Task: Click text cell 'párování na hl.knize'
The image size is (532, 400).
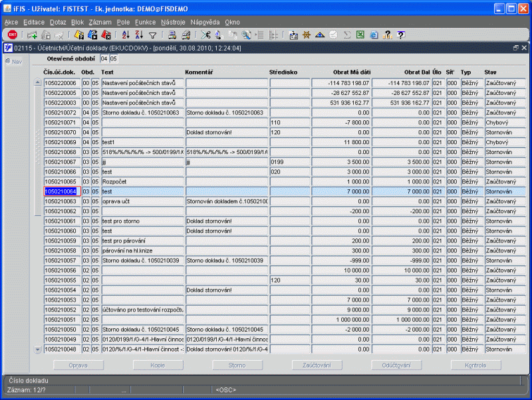Action: 142,250
